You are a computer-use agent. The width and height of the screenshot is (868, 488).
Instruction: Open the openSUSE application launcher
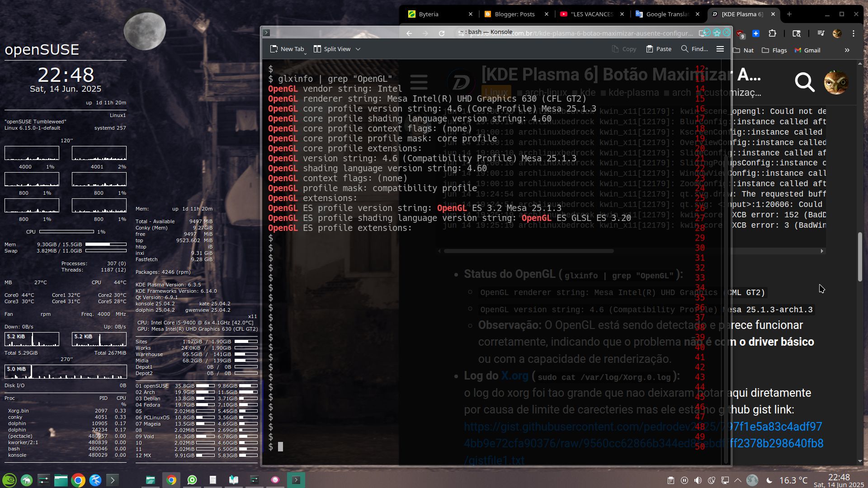point(9,480)
